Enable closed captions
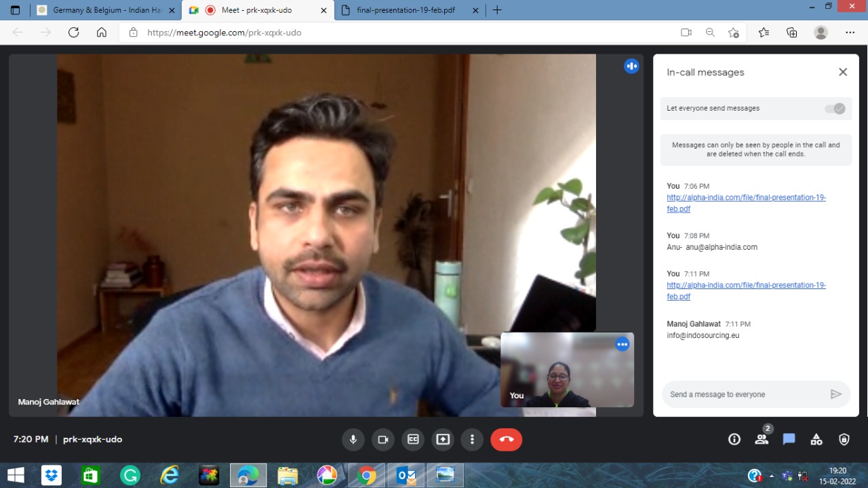Viewport: 868px width, 488px height. (413, 439)
